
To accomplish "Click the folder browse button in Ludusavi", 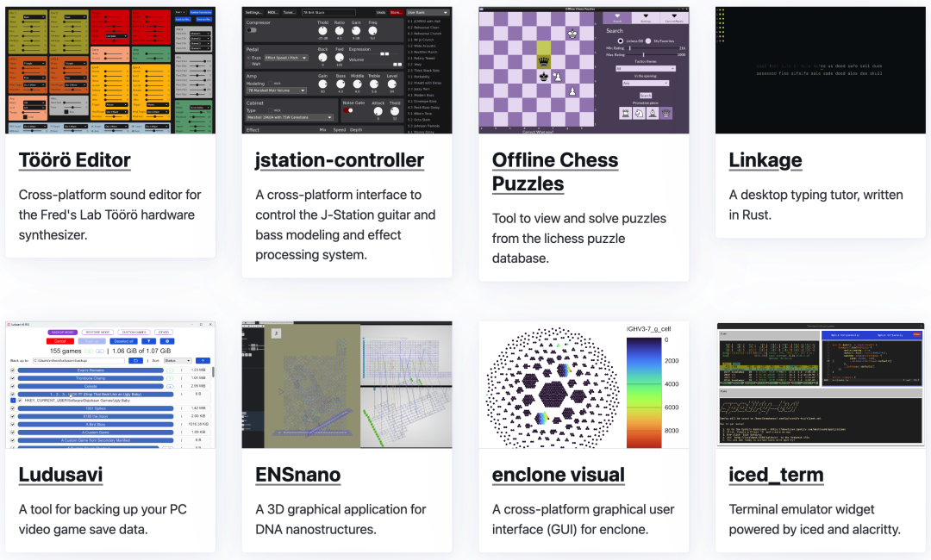I will 136,361.
